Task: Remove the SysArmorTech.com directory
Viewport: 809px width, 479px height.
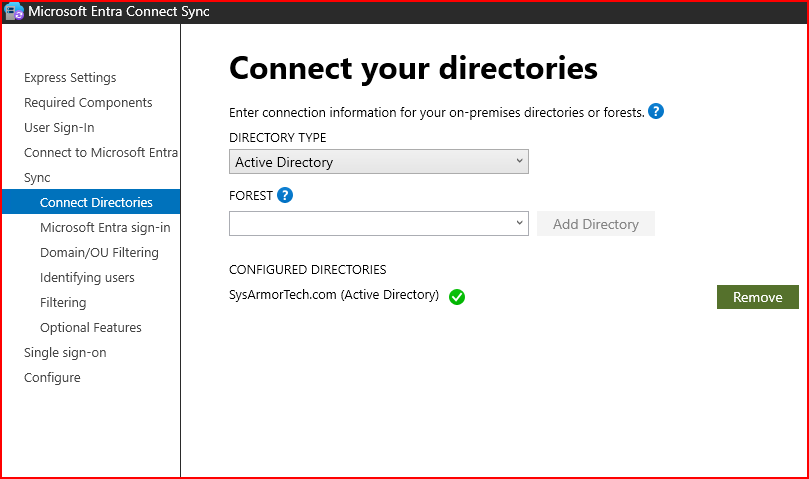Action: [757, 297]
